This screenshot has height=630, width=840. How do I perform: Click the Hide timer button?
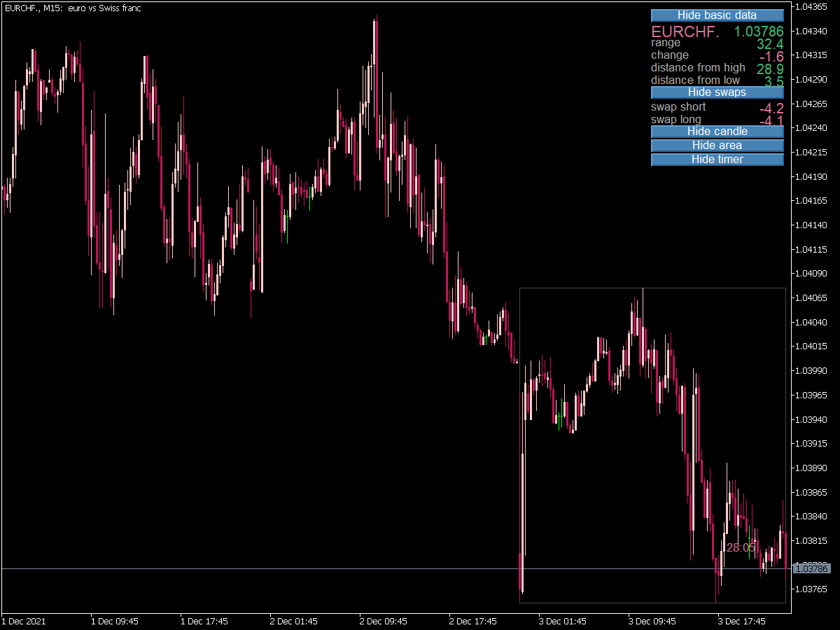point(717,160)
